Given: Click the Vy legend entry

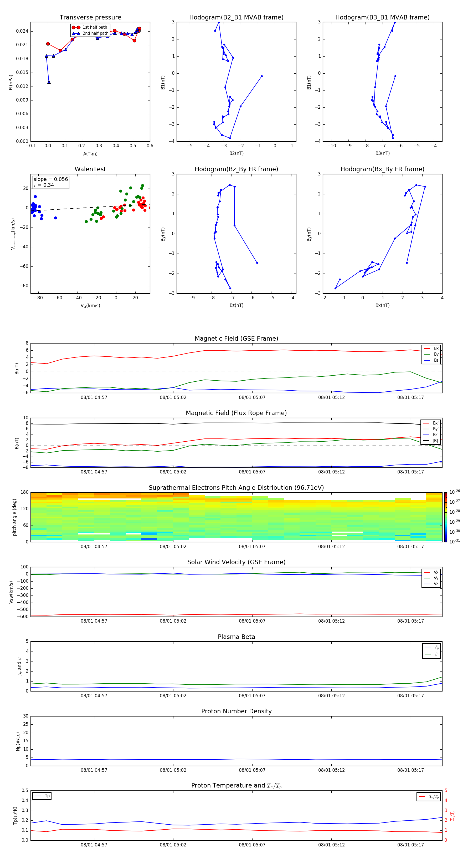Looking at the screenshot, I should (431, 578).
